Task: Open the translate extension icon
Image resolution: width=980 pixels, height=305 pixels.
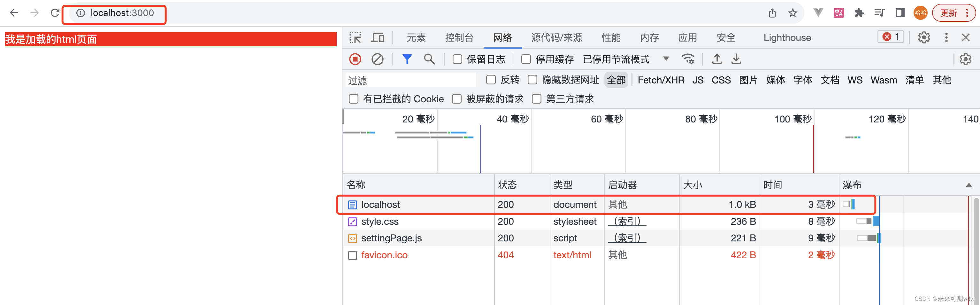Action: 838,13
